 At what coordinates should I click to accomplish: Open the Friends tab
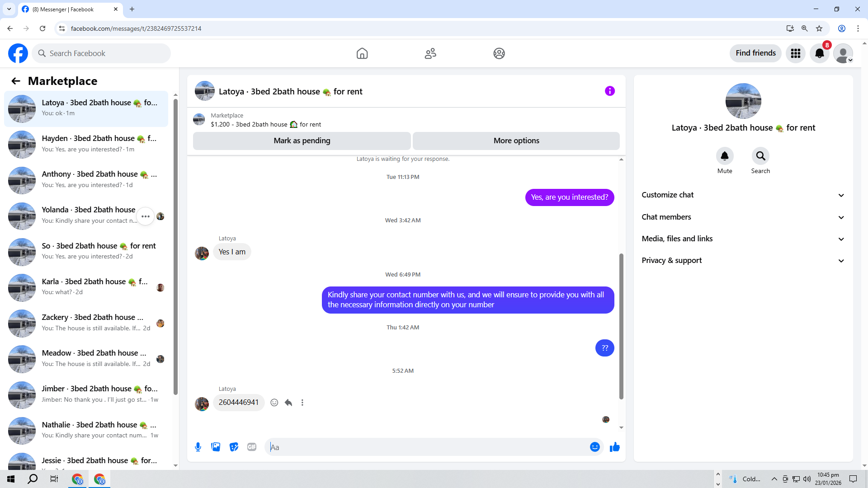pyautogui.click(x=430, y=53)
